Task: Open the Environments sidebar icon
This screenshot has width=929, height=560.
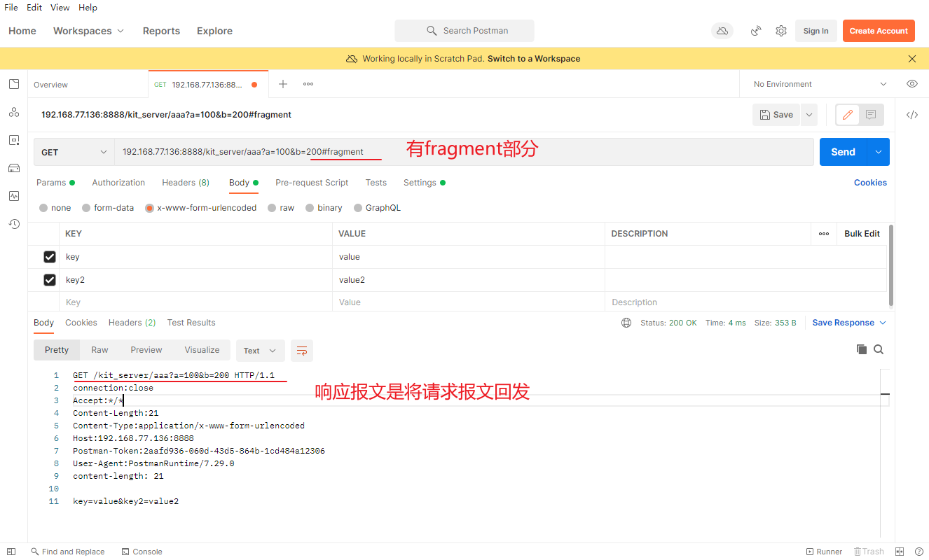Action: pos(14,140)
